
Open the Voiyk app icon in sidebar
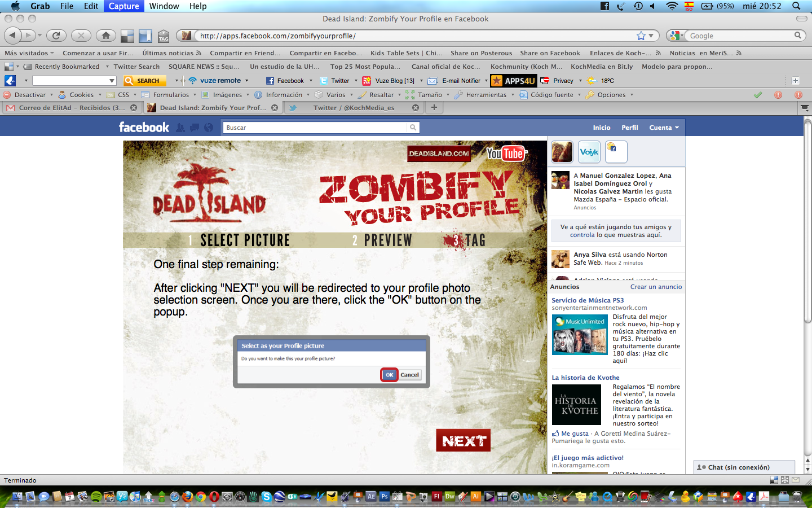pos(589,152)
